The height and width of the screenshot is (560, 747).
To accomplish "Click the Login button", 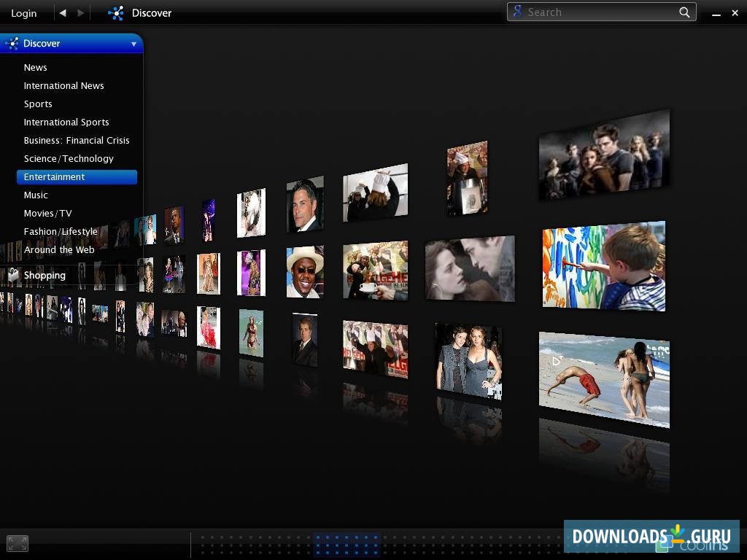I will click(23, 12).
